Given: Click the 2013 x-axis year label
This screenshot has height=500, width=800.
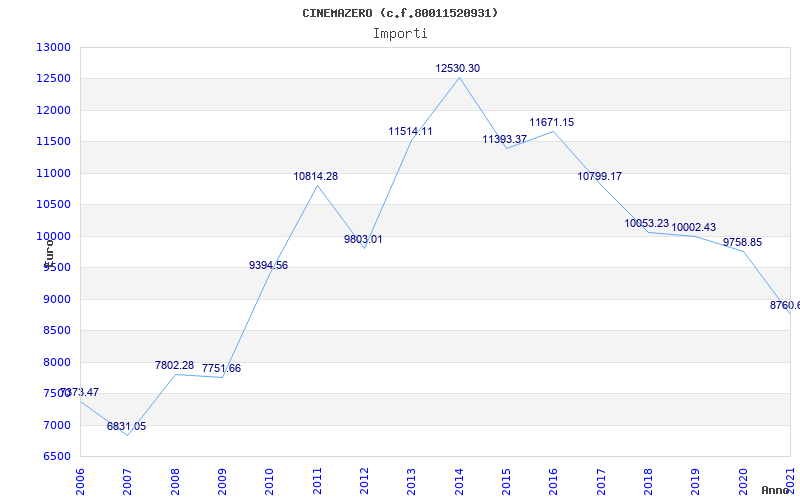Looking at the screenshot, I should (x=411, y=482).
